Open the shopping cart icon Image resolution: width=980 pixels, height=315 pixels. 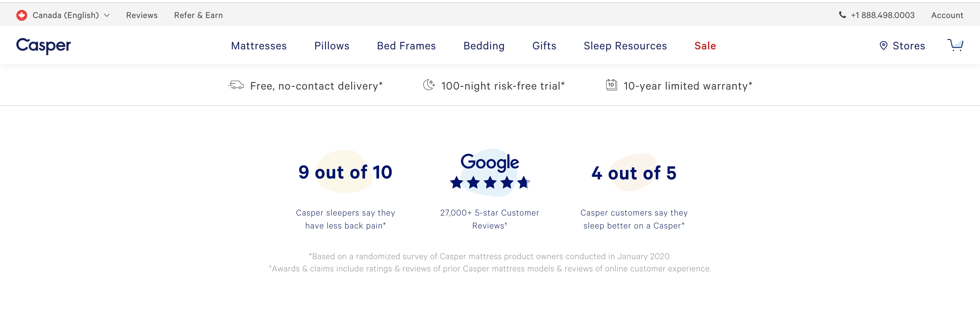(x=955, y=46)
